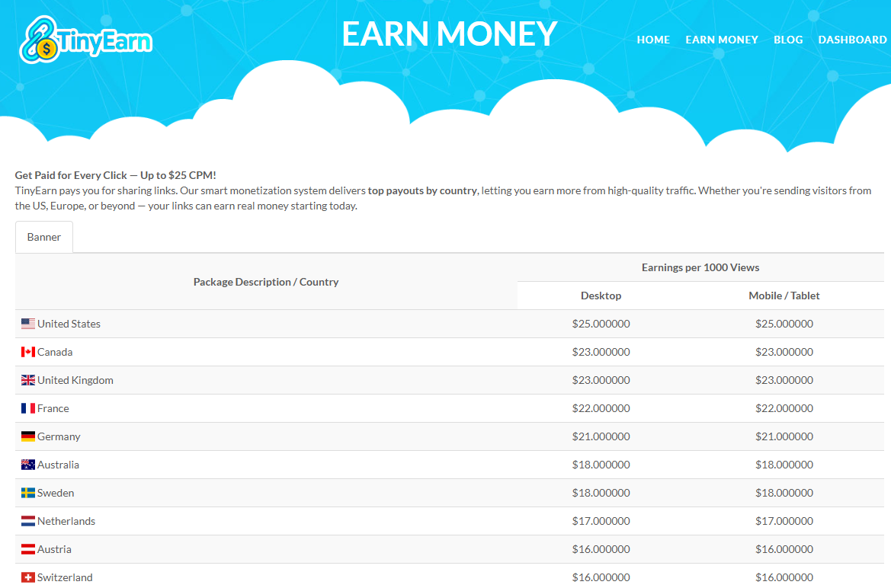The height and width of the screenshot is (588, 891).
Task: Click the Mobile / Tablet column header
Action: [x=784, y=296]
